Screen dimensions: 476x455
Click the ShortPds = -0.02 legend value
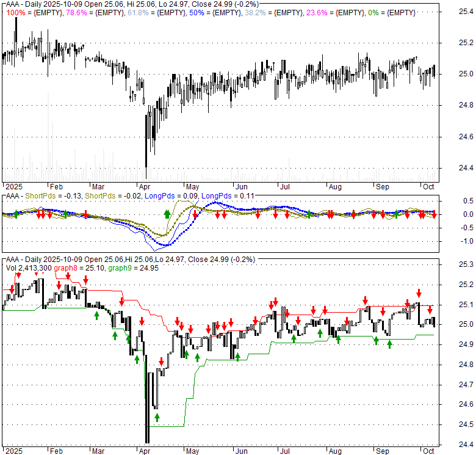coord(113,196)
